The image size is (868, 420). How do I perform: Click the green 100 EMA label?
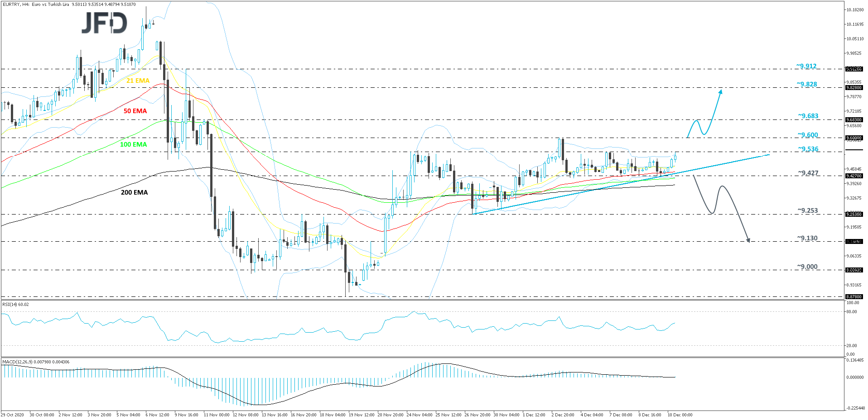(x=133, y=144)
